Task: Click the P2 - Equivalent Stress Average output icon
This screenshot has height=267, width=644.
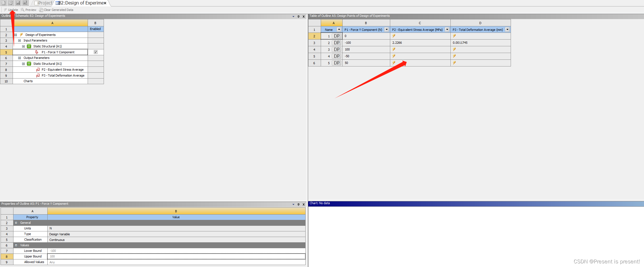Action: (x=38, y=69)
